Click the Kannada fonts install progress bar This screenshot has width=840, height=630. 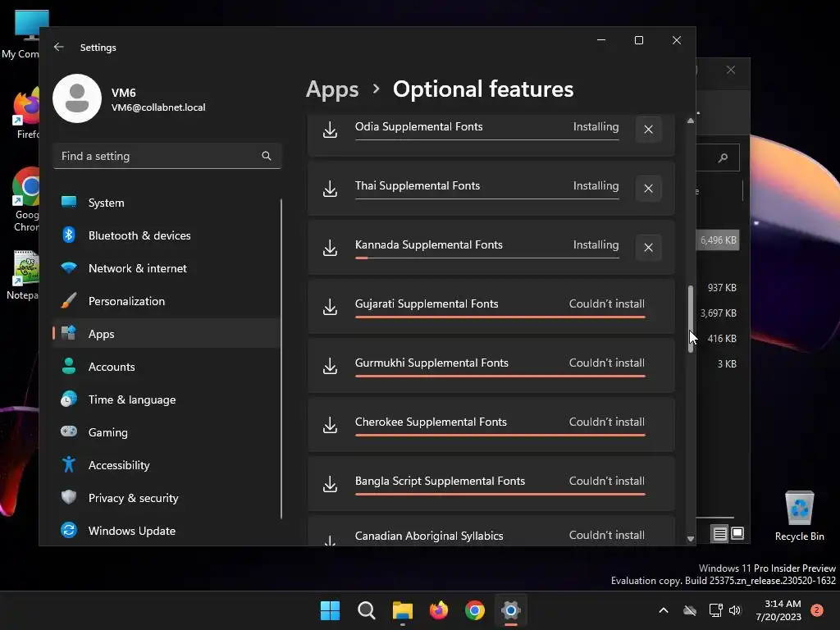[487, 258]
